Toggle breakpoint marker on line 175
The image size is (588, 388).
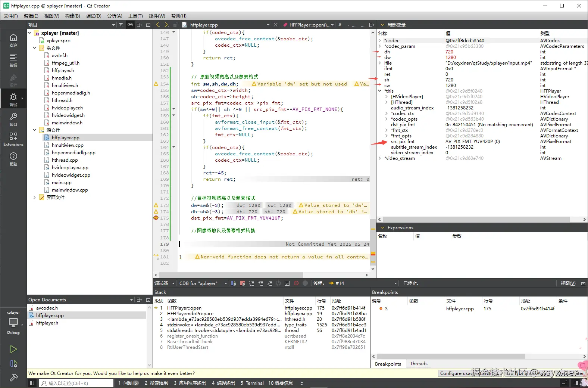(156, 218)
